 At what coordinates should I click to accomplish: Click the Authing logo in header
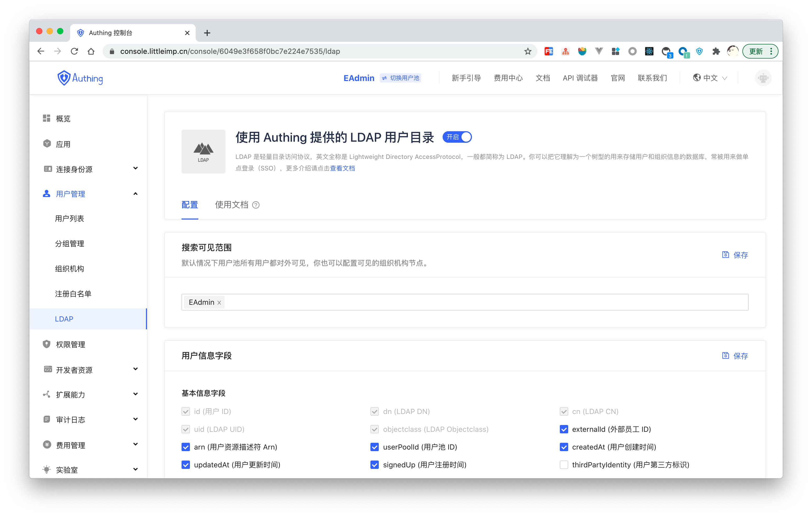coord(80,78)
